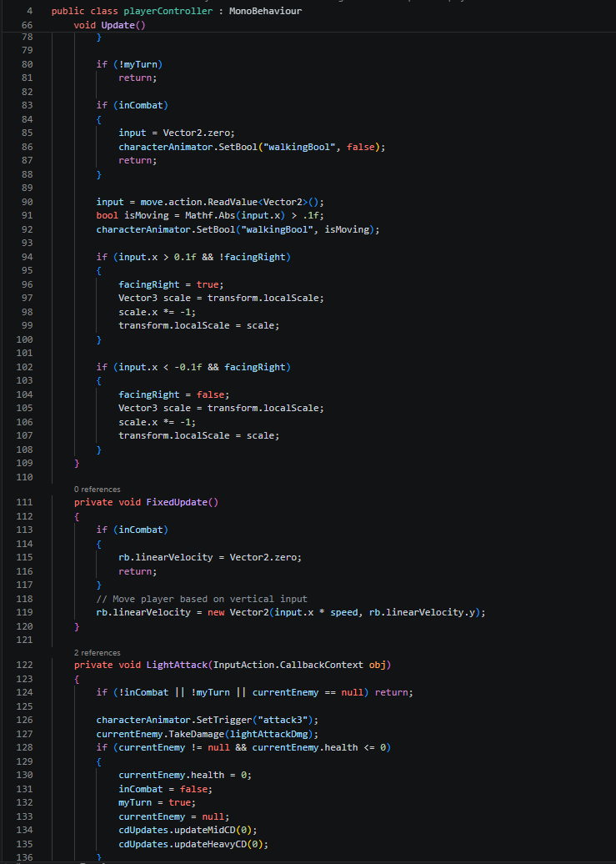616x864 pixels.
Task: Click 'if (!myTurn)' condition on line 80
Action: pyautogui.click(x=129, y=64)
